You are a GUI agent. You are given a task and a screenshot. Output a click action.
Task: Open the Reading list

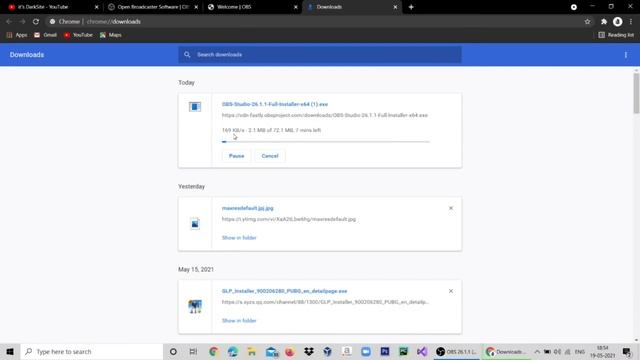(616, 35)
